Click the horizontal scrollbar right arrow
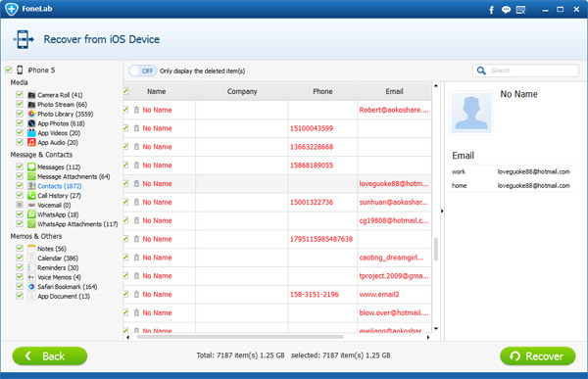The height and width of the screenshot is (379, 588). tap(428, 337)
